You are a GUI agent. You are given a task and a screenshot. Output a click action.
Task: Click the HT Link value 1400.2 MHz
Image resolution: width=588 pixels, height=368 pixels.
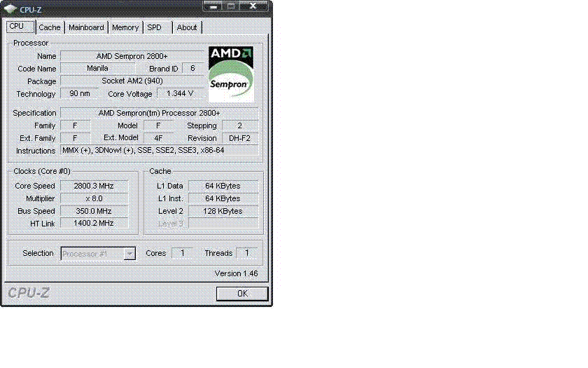(94, 223)
